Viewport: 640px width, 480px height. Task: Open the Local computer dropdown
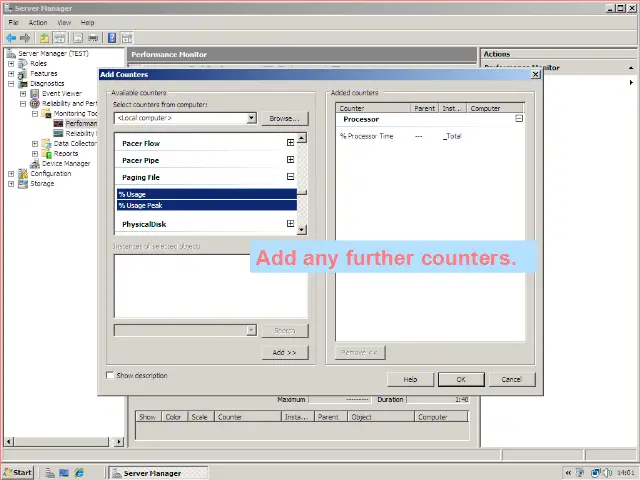(251, 118)
